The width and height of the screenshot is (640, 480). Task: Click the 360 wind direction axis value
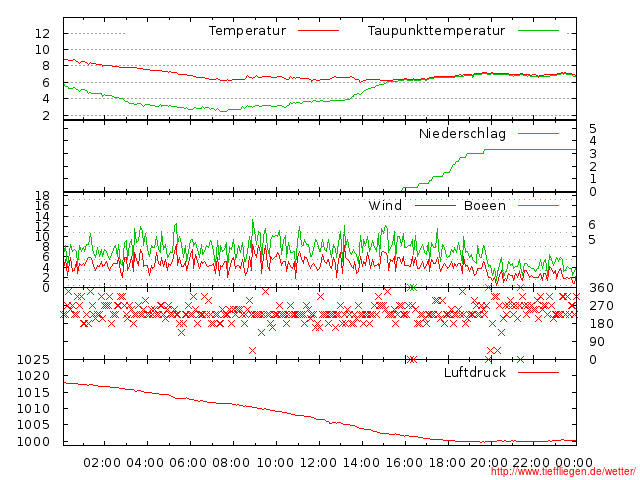(601, 288)
